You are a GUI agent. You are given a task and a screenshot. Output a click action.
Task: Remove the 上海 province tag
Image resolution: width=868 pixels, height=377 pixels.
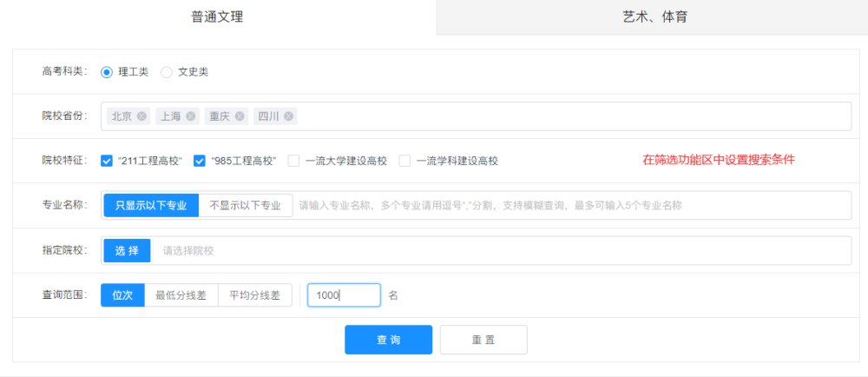tap(190, 116)
